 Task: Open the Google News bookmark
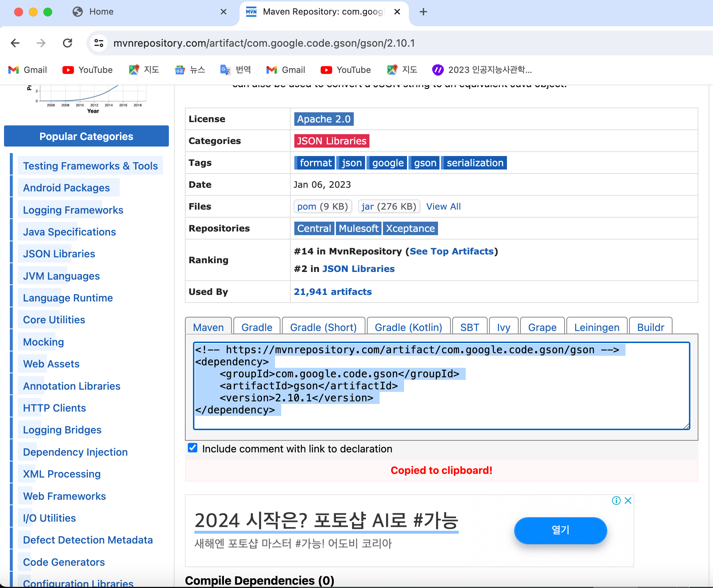coord(190,70)
